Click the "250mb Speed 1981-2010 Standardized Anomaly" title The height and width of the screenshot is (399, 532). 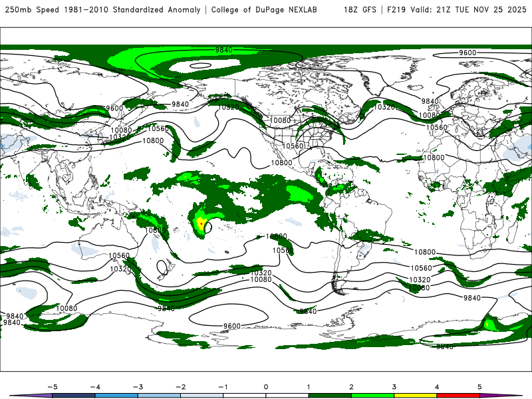click(102, 9)
